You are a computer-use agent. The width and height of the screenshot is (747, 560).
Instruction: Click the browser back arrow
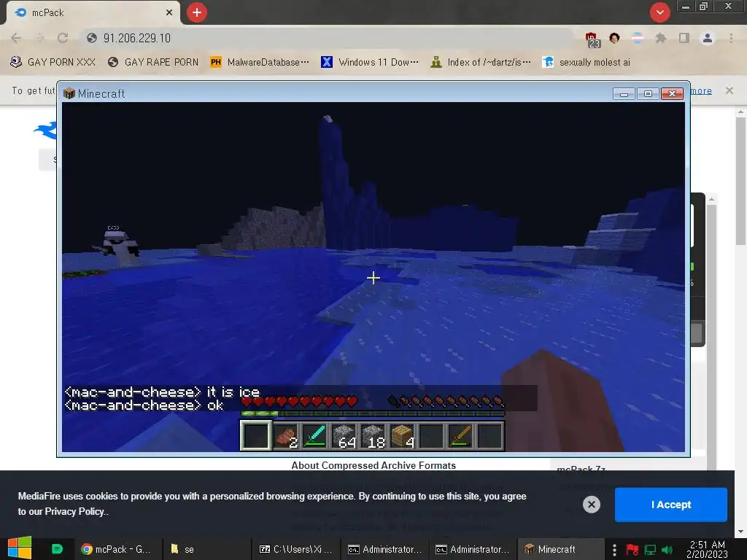point(16,38)
